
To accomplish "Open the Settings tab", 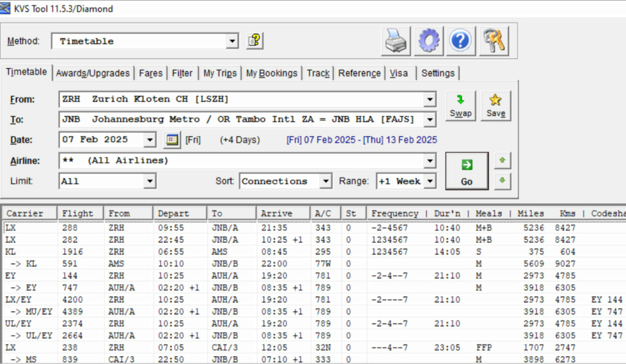I will tap(438, 73).
